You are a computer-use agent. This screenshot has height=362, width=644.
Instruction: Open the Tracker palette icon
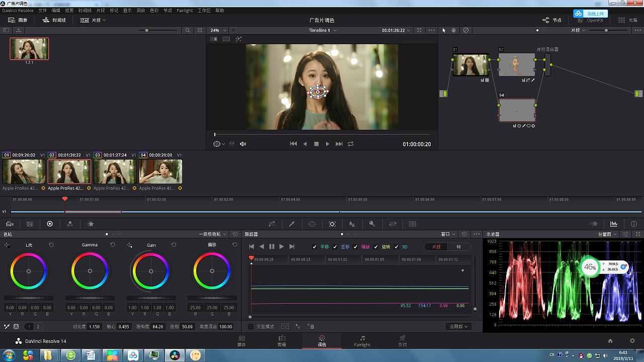point(332,224)
